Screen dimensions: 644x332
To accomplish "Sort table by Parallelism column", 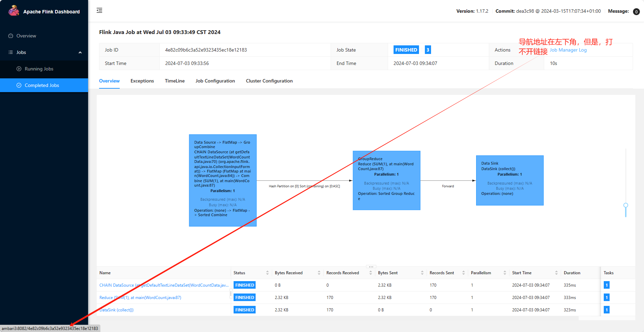I will (505, 273).
